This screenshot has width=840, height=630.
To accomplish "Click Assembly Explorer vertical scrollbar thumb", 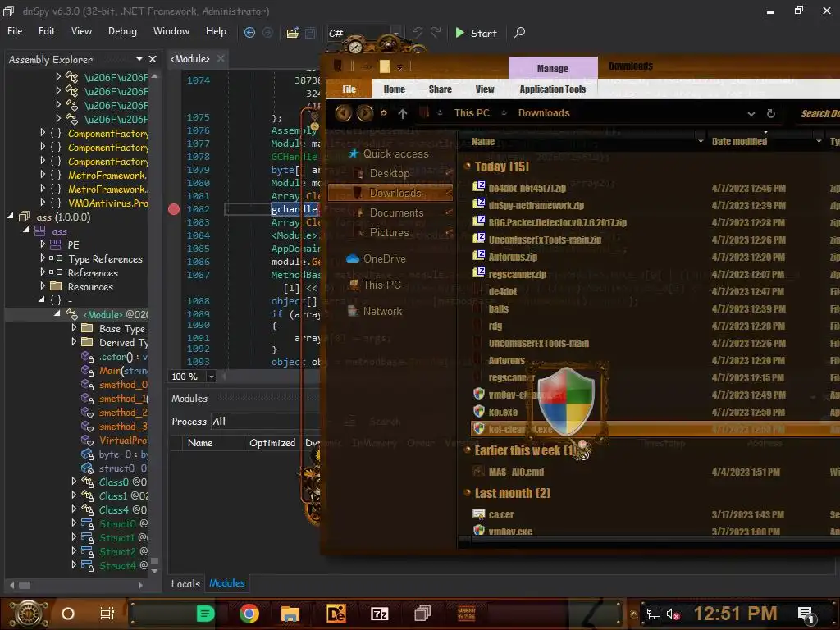I will (154, 561).
